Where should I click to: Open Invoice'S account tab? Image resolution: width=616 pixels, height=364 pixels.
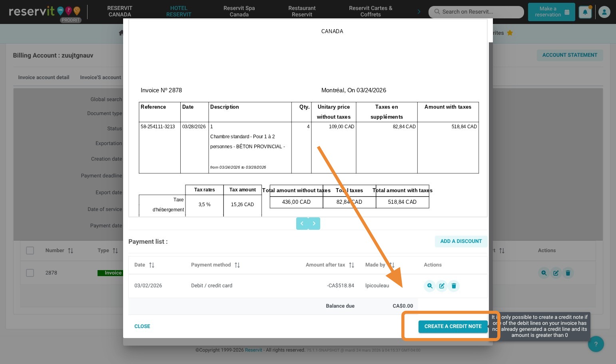(x=100, y=78)
